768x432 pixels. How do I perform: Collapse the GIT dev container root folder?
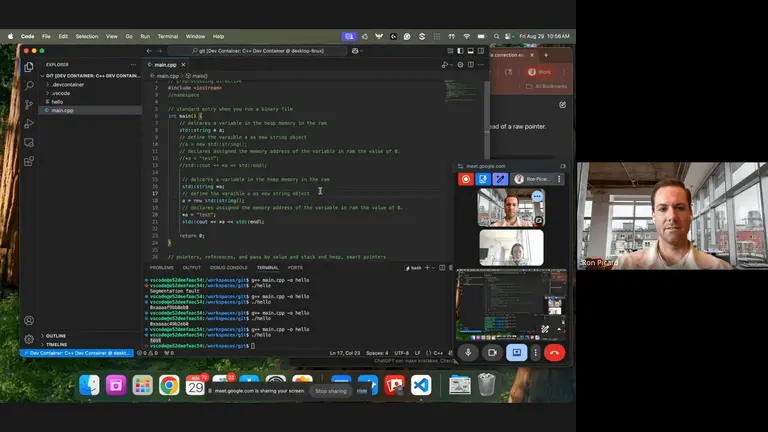[91, 76]
